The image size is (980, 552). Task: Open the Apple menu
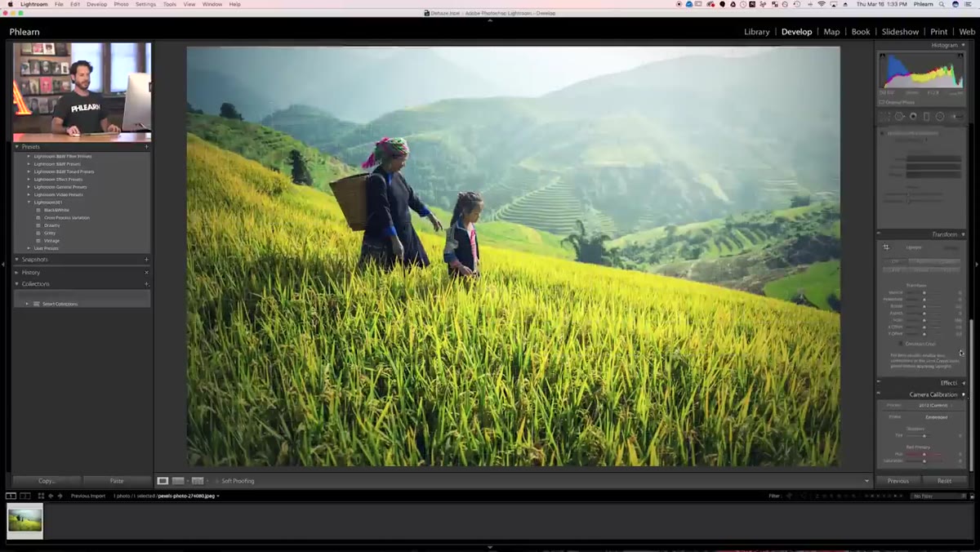click(12, 4)
